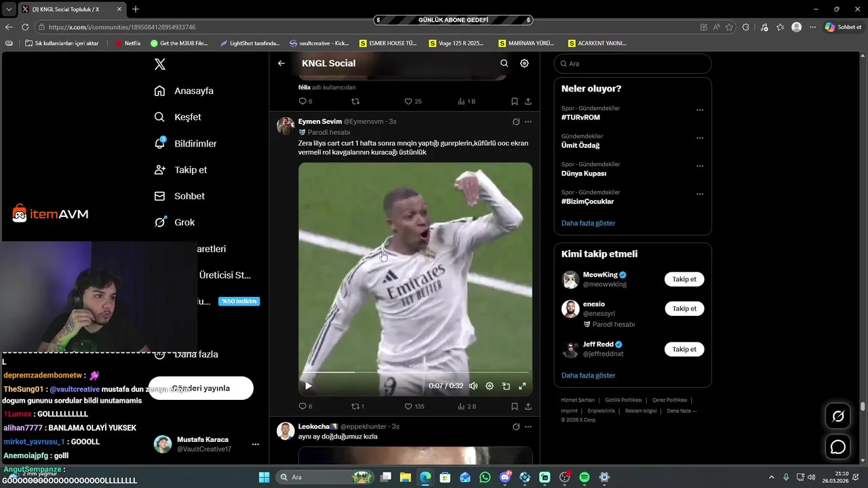Open Copilot Sohbet et button
Image resolution: width=868 pixels, height=488 pixels.
pos(844,27)
